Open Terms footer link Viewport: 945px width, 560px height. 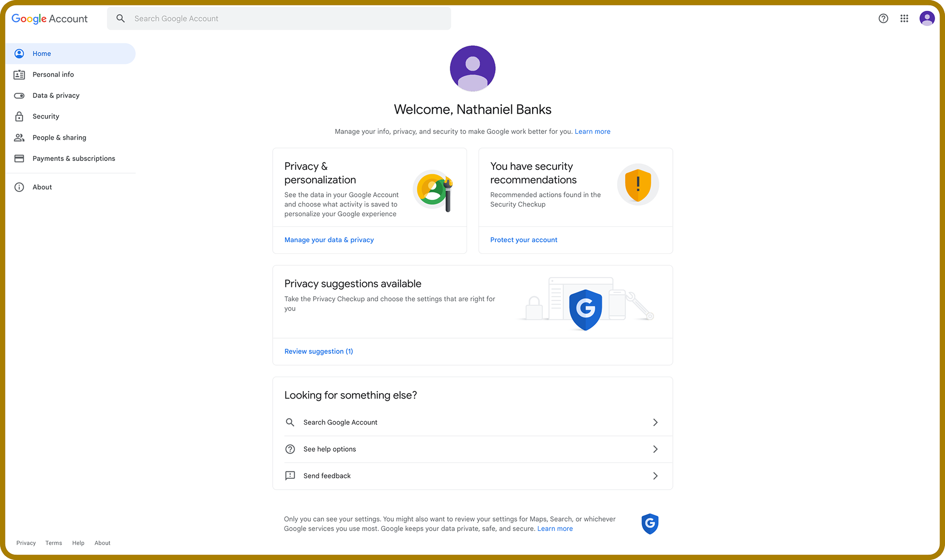[x=54, y=543]
